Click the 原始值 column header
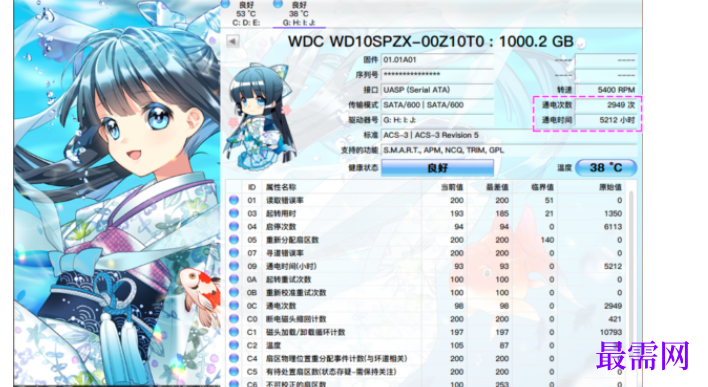This screenshot has height=387, width=708. point(610,187)
